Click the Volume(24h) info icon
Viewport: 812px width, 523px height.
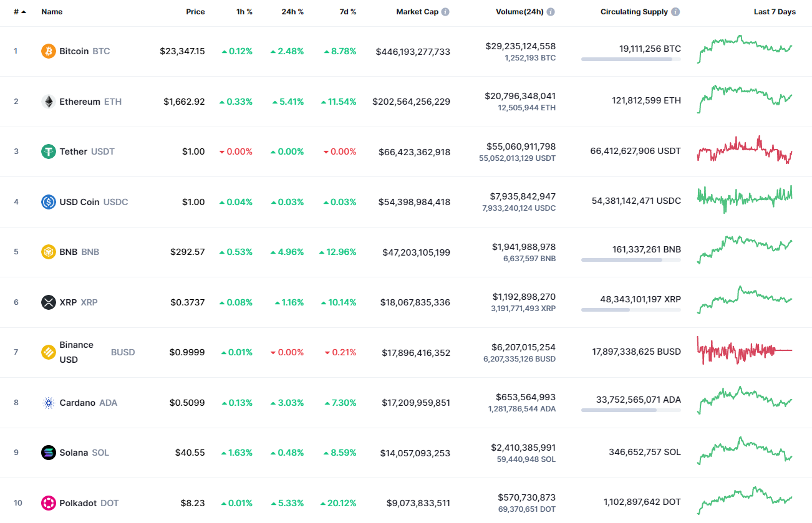point(551,11)
